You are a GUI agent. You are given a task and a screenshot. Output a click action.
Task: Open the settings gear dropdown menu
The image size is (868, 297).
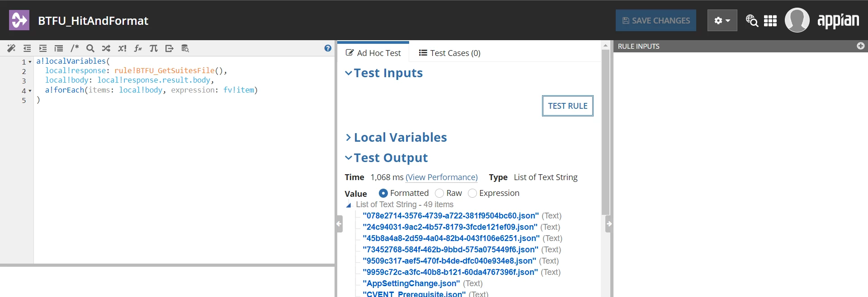722,20
